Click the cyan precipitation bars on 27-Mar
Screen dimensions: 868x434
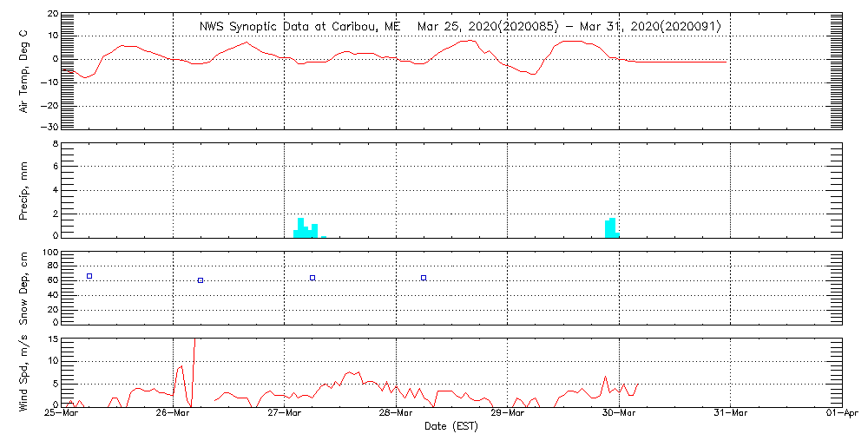click(306, 228)
